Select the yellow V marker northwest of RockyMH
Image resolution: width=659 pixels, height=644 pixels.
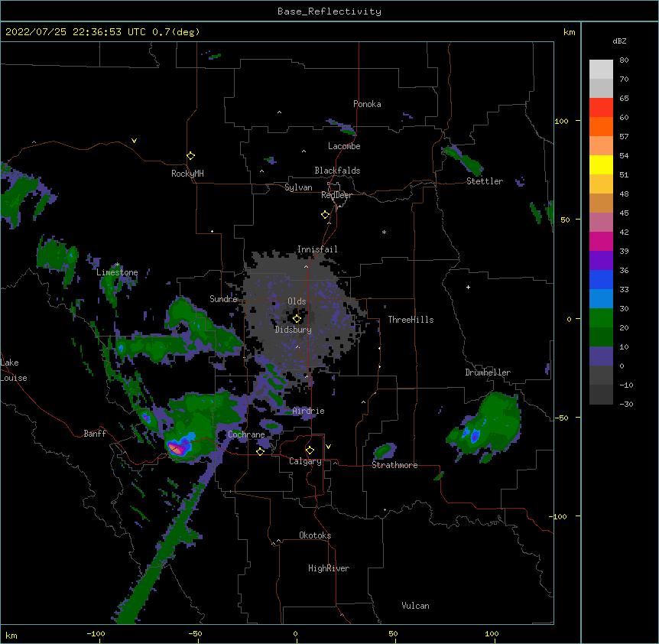pyautogui.click(x=134, y=141)
